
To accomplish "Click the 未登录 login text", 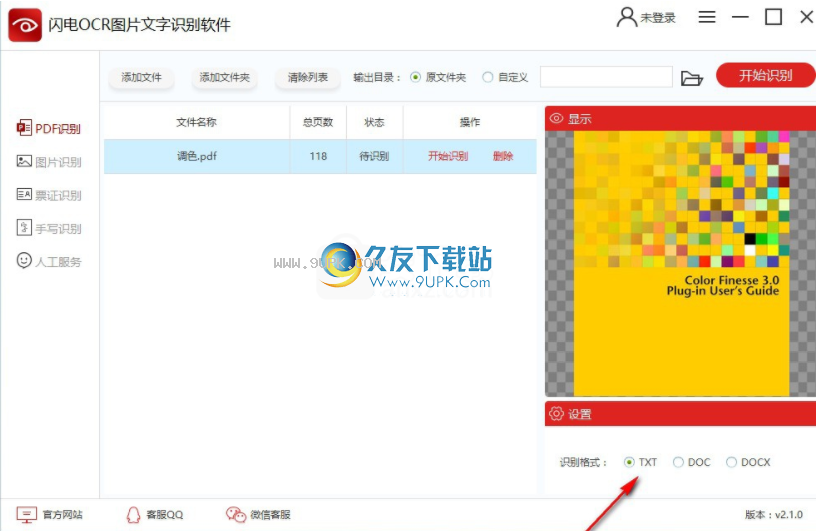I will pos(658,18).
